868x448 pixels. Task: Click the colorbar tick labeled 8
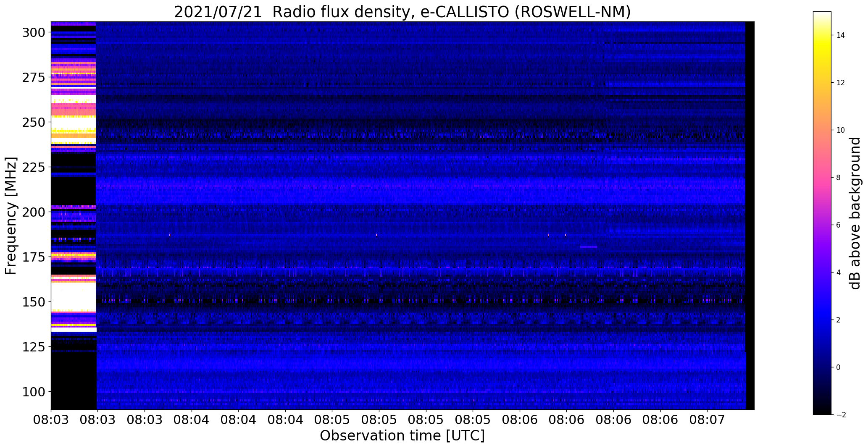pos(838,178)
